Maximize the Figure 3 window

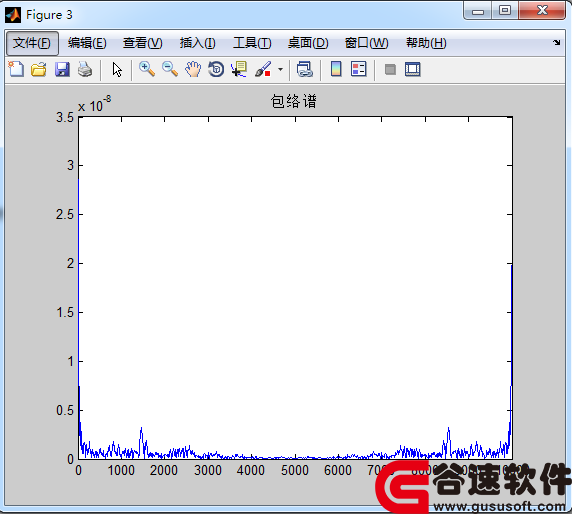click(x=505, y=11)
